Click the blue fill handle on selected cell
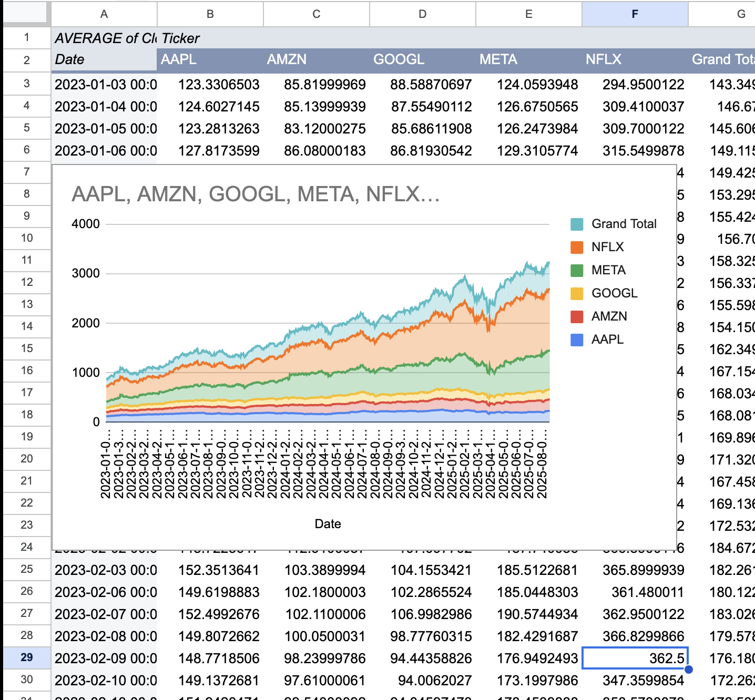The width and height of the screenshot is (755, 700). (689, 669)
